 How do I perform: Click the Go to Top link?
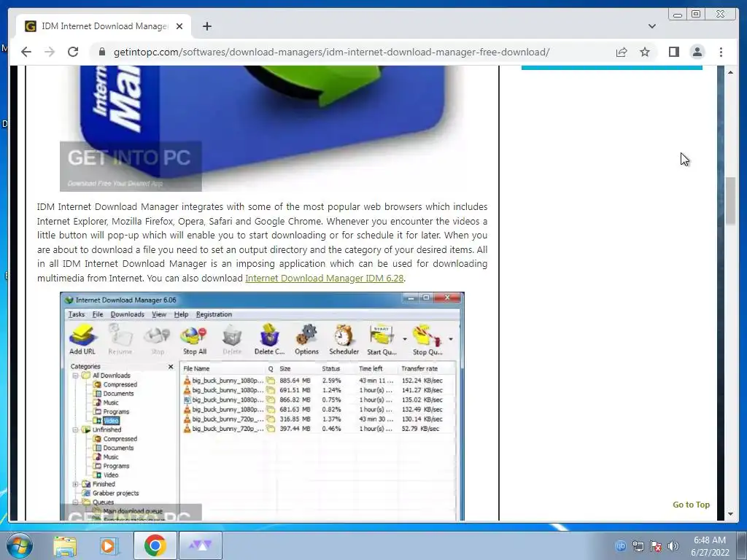[691, 505]
